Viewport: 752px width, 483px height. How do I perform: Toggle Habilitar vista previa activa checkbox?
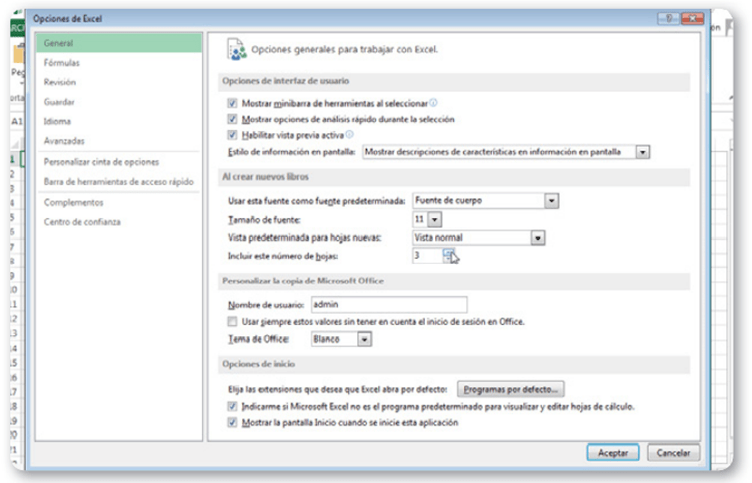tap(232, 135)
